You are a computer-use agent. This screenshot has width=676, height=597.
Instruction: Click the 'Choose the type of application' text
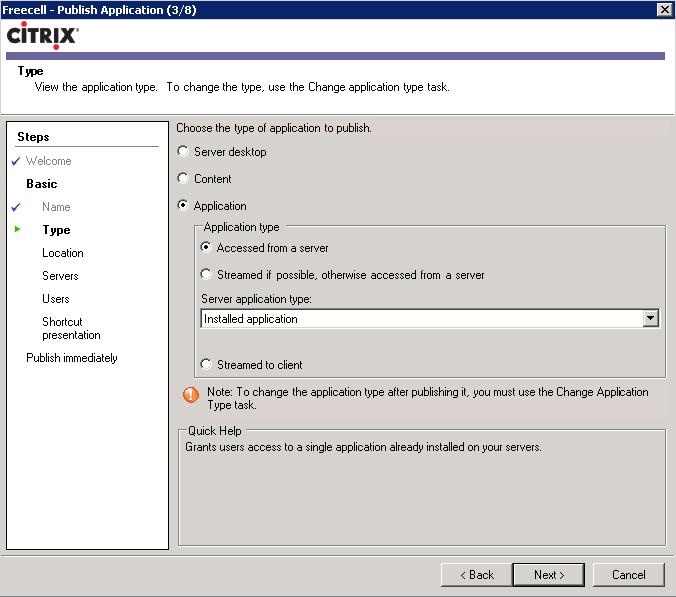tap(274, 128)
